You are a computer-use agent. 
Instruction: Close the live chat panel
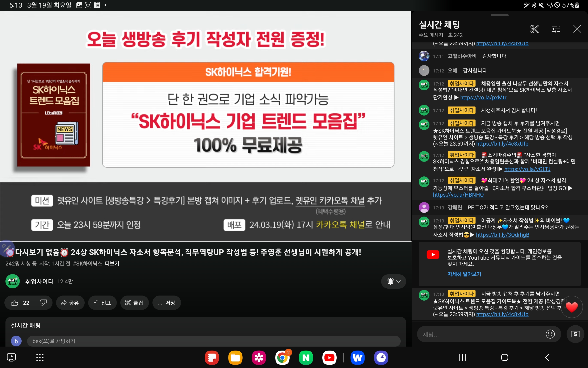click(x=577, y=29)
